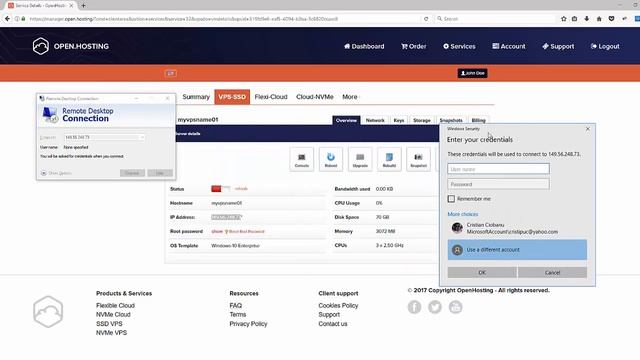Expand Show Options in Remote Desktop
This screenshot has height=360, width=640.
(x=56, y=173)
